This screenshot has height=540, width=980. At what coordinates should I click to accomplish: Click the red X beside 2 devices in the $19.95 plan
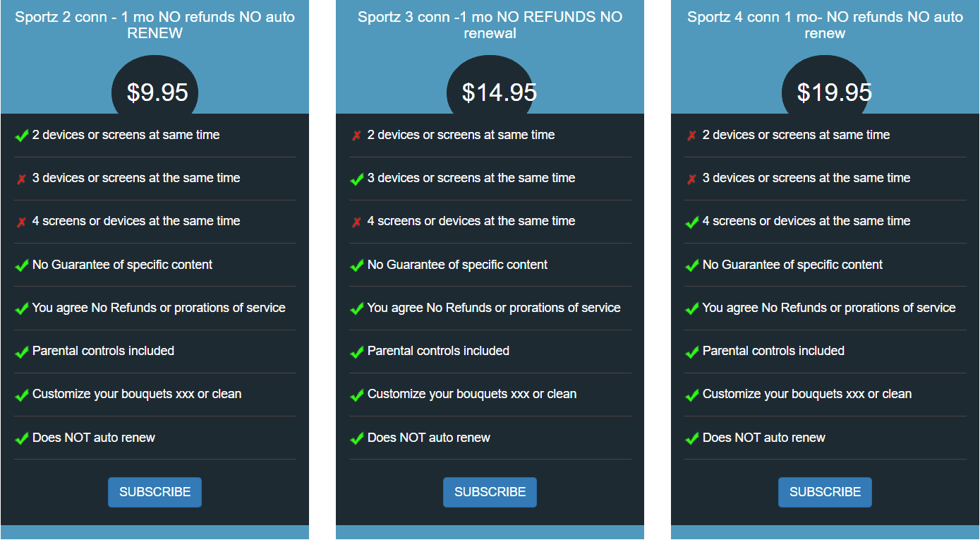coord(691,136)
